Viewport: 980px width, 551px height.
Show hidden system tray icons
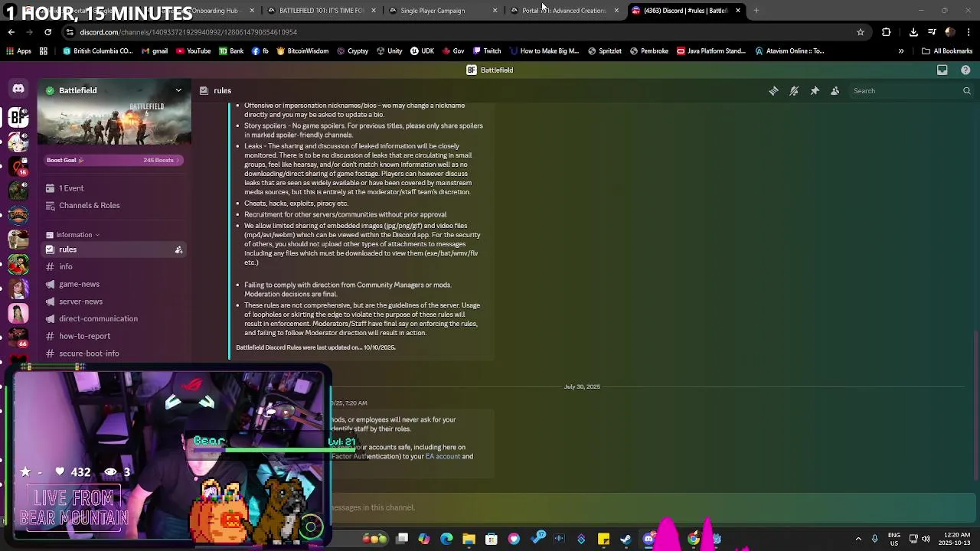pyautogui.click(x=858, y=539)
